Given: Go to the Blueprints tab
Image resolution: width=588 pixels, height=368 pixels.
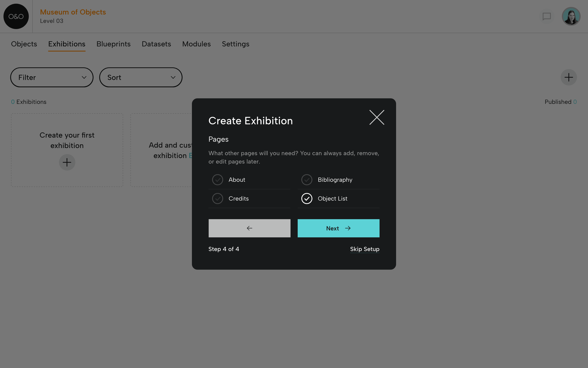Looking at the screenshot, I should tap(114, 44).
